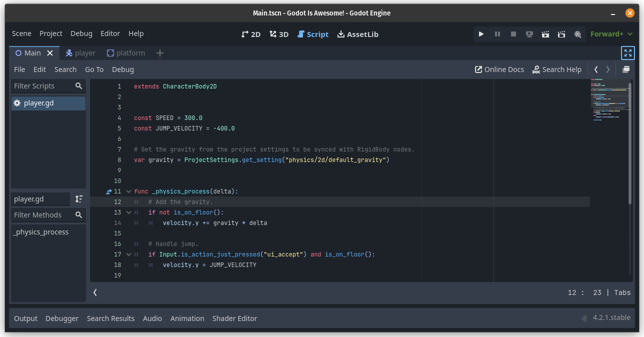Open the Editor menu
This screenshot has height=337, width=644.
(x=110, y=33)
